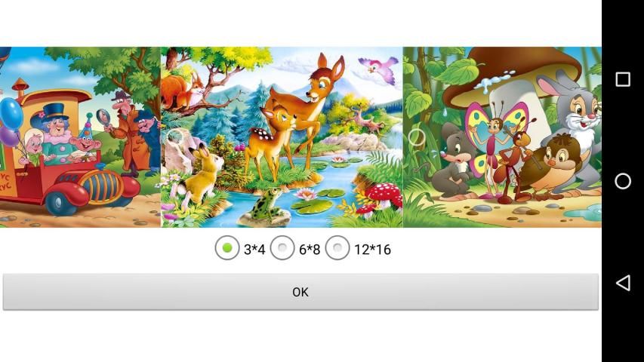Tap the green frog in pond picture
Viewport: 644px width, 362px height.
point(267,204)
